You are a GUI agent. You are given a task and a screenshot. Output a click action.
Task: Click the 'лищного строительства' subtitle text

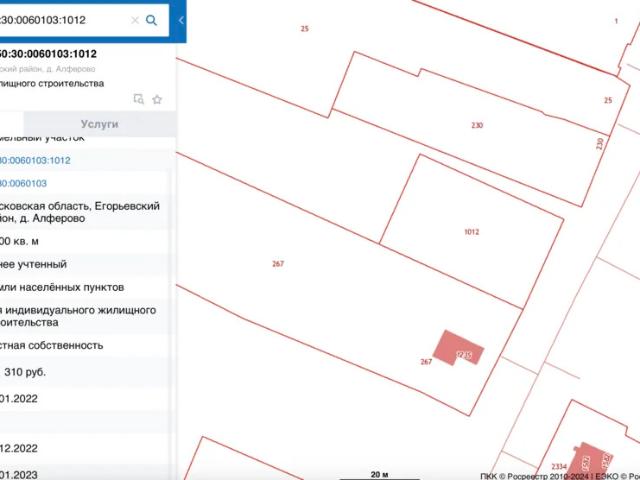click(x=52, y=84)
